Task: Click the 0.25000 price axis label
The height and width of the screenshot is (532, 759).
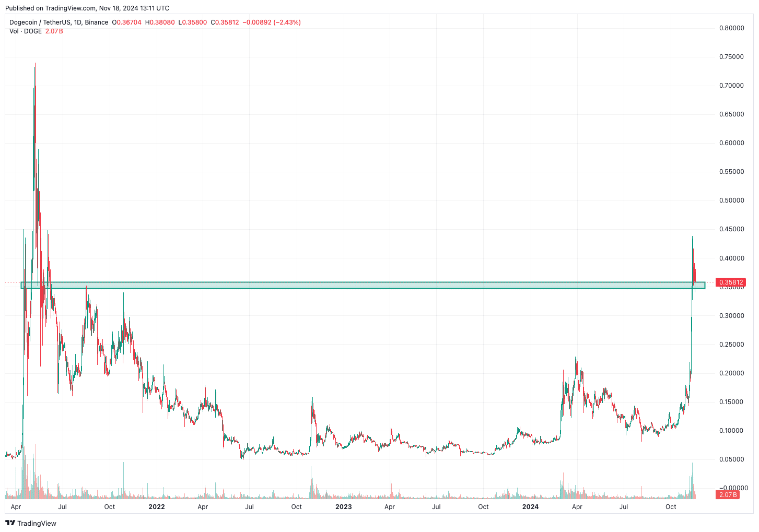Action: point(731,344)
